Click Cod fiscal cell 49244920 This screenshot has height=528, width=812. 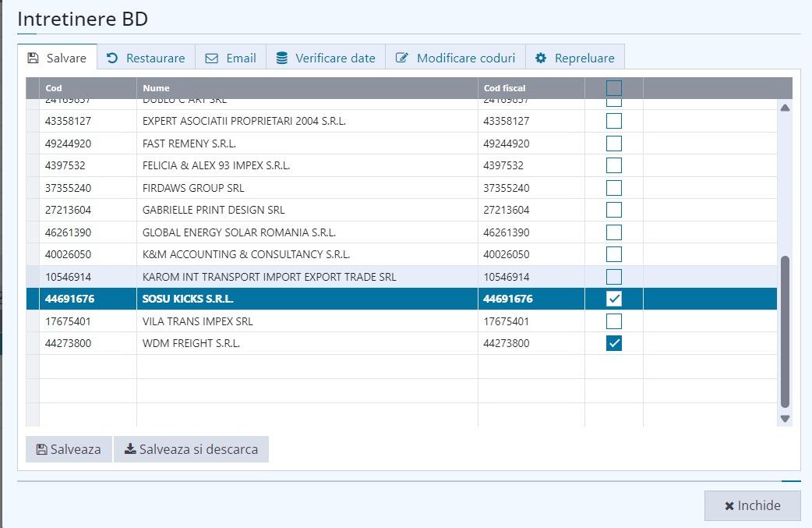click(x=531, y=144)
